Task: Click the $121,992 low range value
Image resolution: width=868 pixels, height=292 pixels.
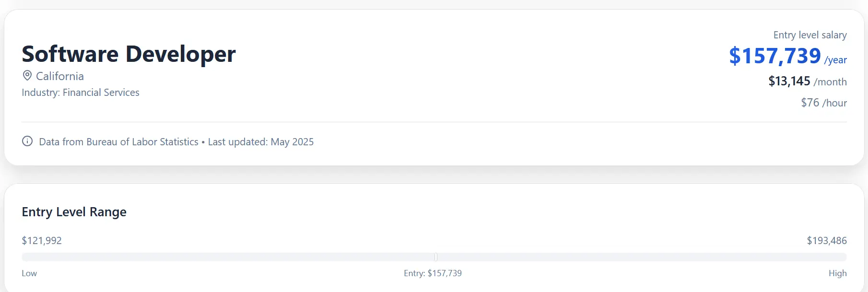Action: click(42, 241)
